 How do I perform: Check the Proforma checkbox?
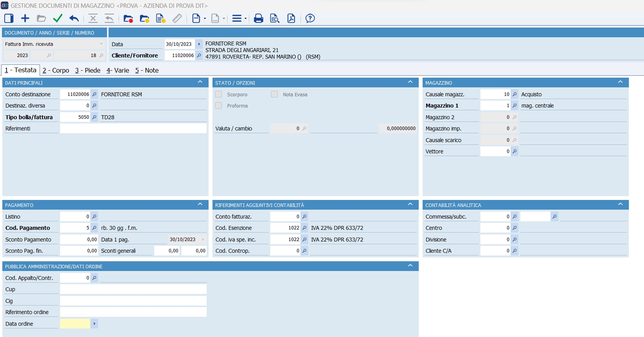pos(219,106)
